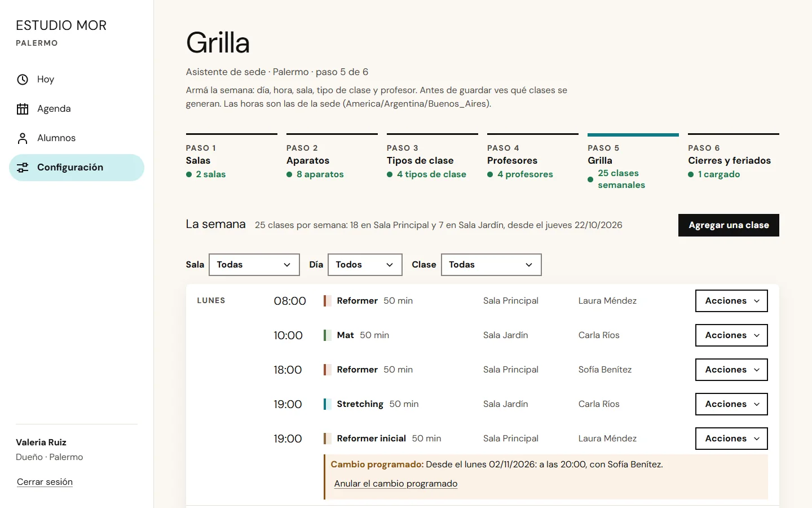This screenshot has height=508, width=812.
Task: Expand Acciones for the Reformer inicial class
Action: click(731, 439)
